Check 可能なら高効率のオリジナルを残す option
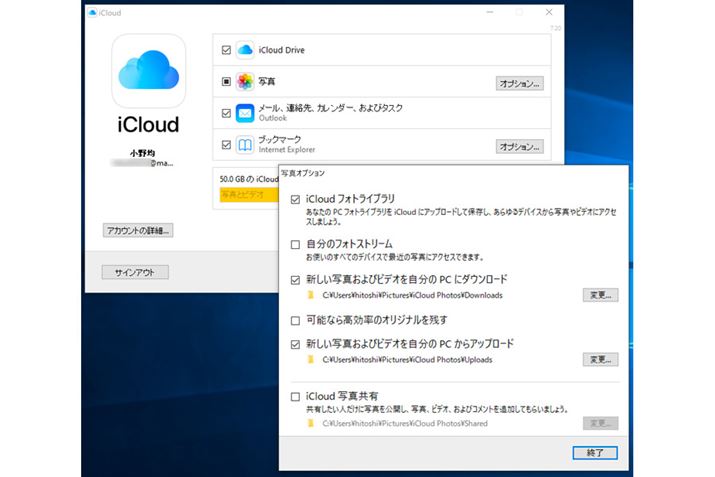 [x=295, y=321]
